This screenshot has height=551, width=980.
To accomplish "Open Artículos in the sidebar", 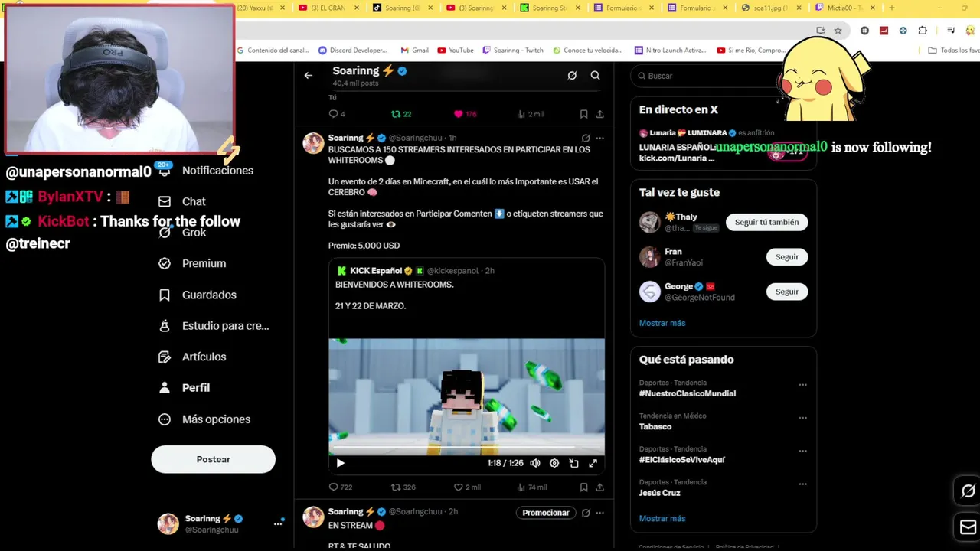I will (192, 357).
